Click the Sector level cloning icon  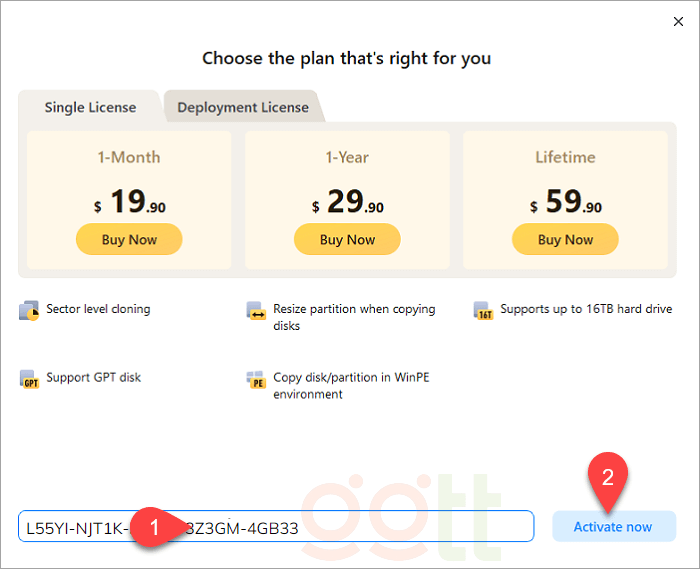tap(28, 310)
